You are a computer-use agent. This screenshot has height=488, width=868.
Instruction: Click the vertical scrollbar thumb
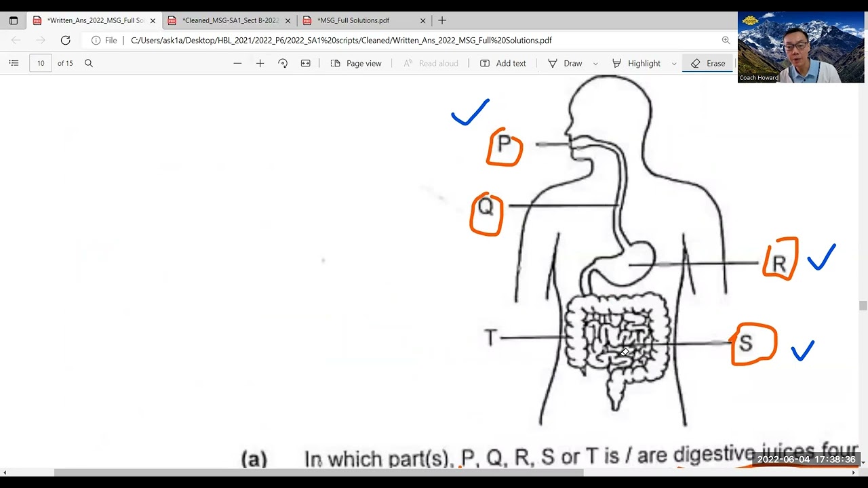[x=863, y=306]
